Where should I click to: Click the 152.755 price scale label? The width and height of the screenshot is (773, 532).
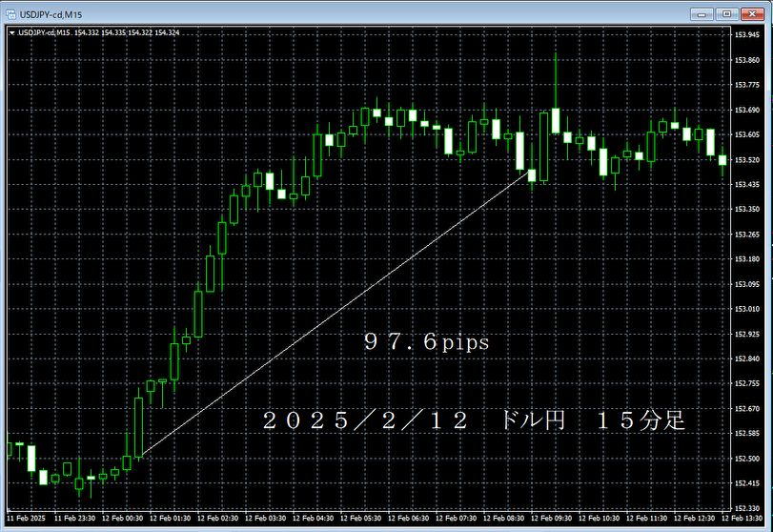click(x=747, y=383)
